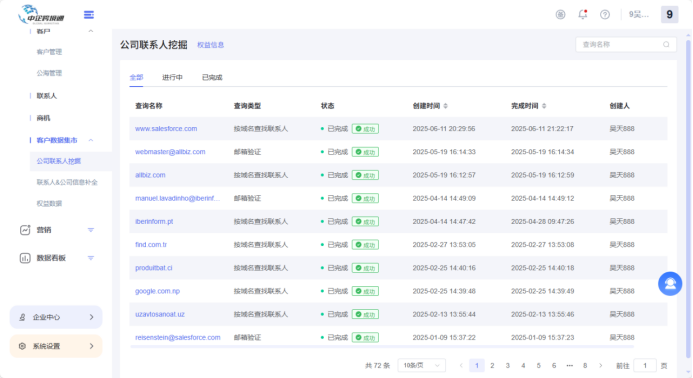Image resolution: width=693 pixels, height=378 pixels.
Task: Open the produitbat.ci query link
Action: click(154, 268)
